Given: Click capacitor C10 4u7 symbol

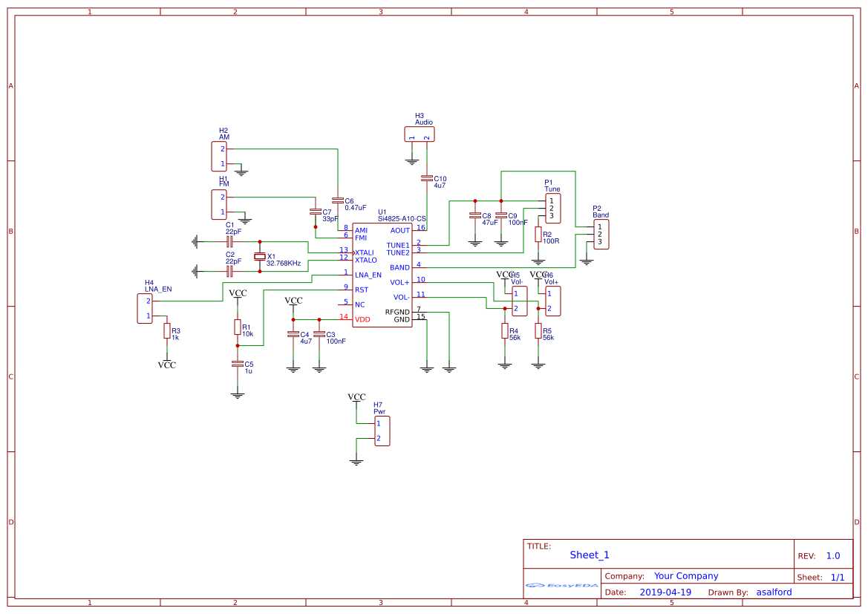Looking at the screenshot, I should tap(427, 178).
